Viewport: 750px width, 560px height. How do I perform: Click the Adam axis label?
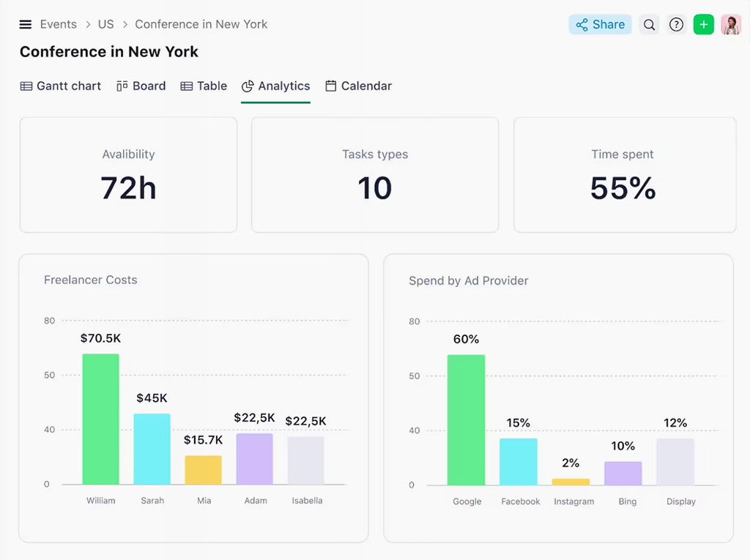[x=256, y=501]
